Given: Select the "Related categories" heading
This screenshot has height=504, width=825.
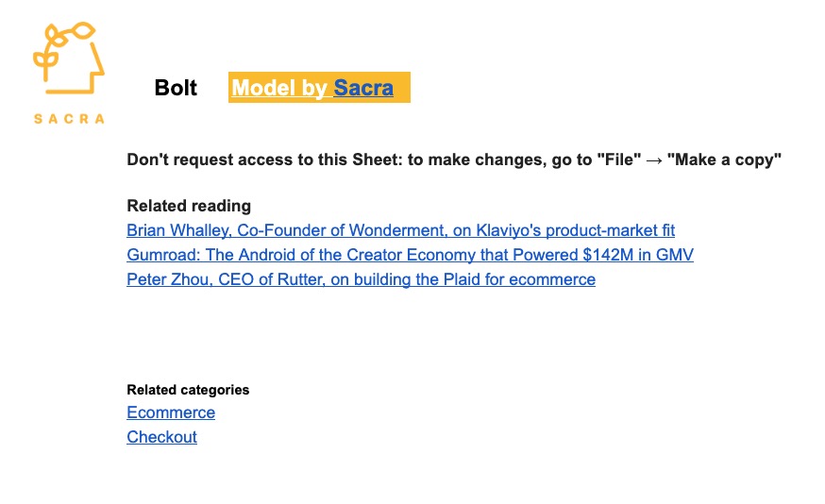Looking at the screenshot, I should pos(188,390).
